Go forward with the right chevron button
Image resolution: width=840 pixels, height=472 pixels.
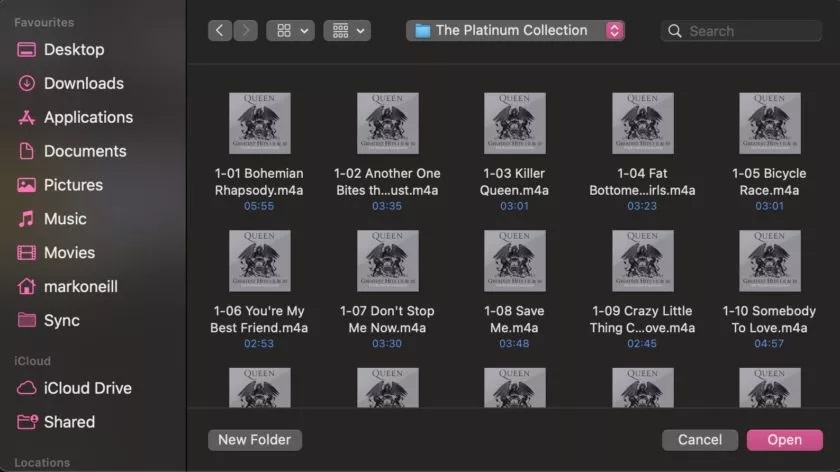coord(245,31)
